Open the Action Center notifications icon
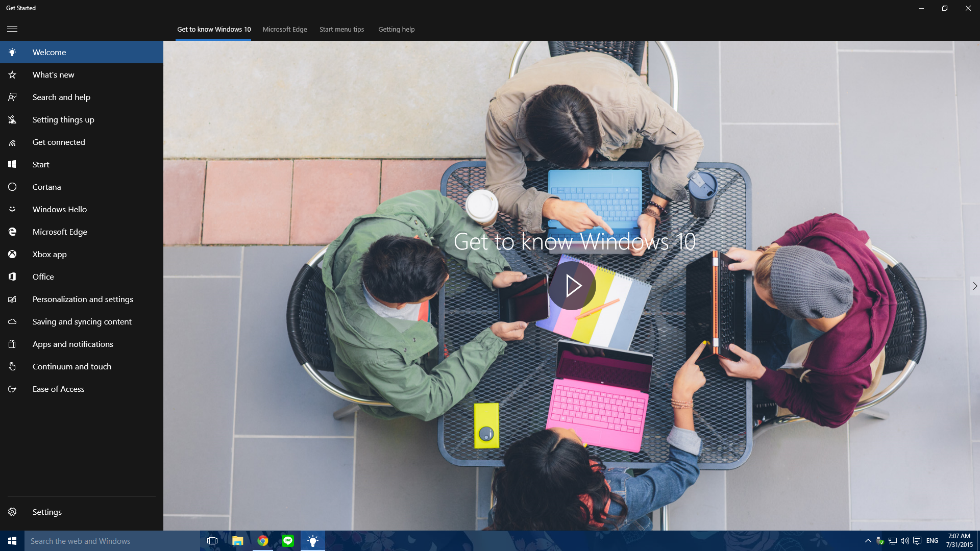 pos(917,541)
